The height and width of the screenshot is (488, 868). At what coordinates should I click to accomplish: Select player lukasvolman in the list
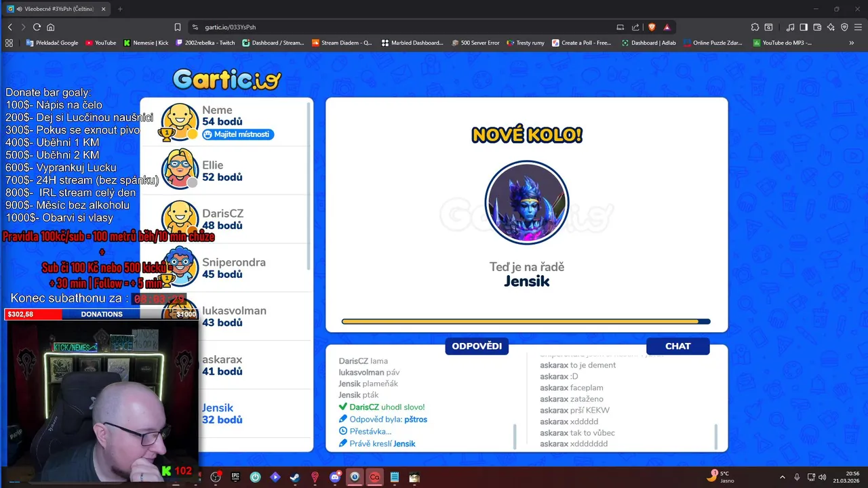[226, 317]
